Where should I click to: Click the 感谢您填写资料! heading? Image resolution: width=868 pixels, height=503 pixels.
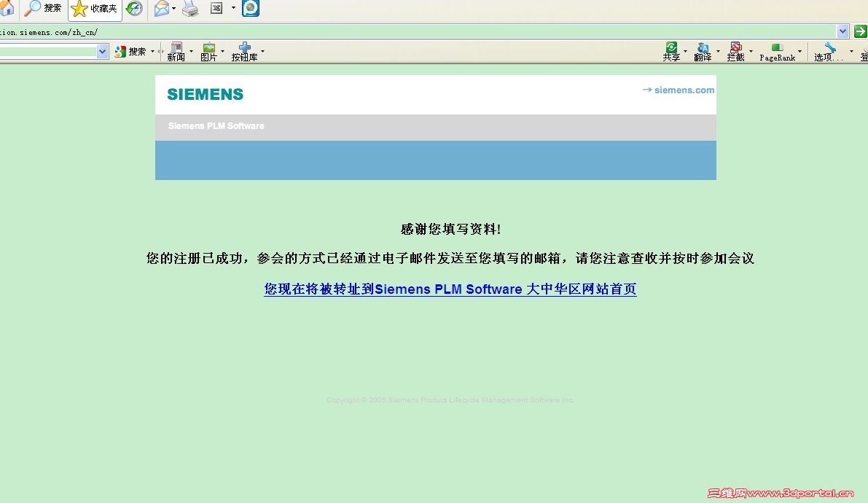coord(450,229)
